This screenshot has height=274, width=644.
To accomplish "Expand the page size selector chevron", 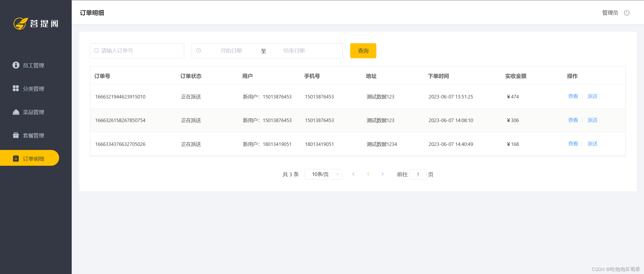I will (337, 174).
